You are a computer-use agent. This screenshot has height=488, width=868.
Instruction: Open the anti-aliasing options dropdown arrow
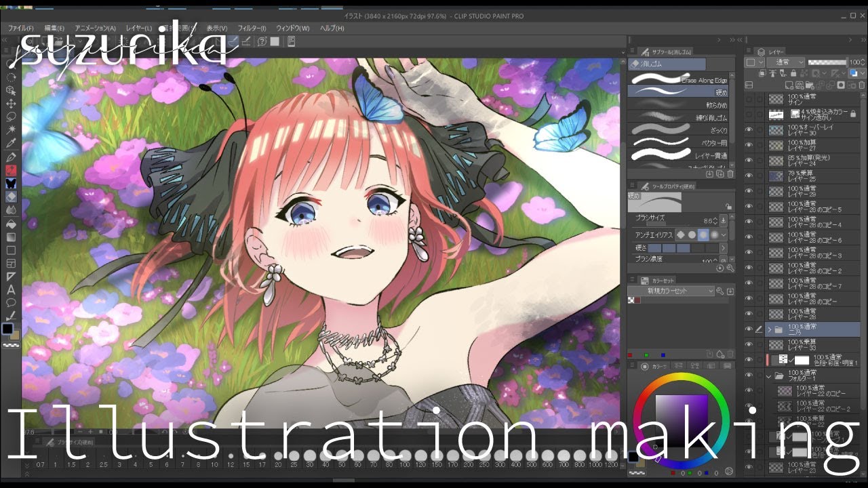coord(724,235)
